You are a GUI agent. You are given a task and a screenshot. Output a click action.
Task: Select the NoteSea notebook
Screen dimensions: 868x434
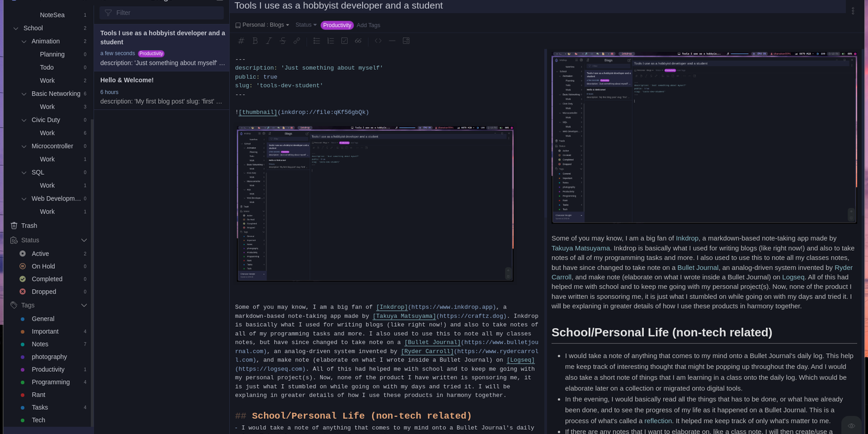pos(52,15)
